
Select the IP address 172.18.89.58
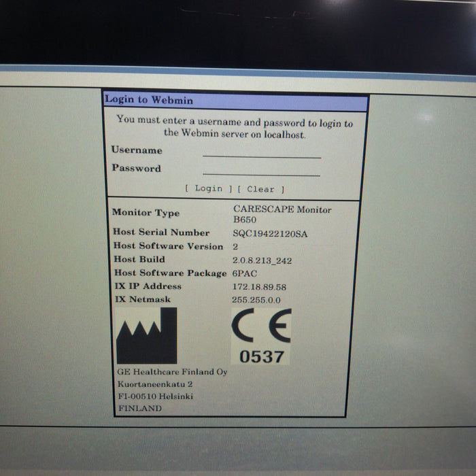[x=259, y=287]
